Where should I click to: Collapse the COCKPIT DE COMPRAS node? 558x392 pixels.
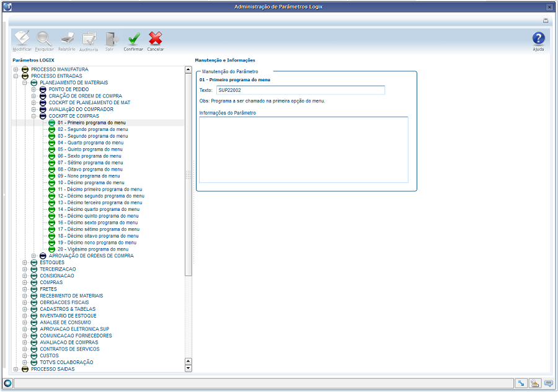(33, 116)
